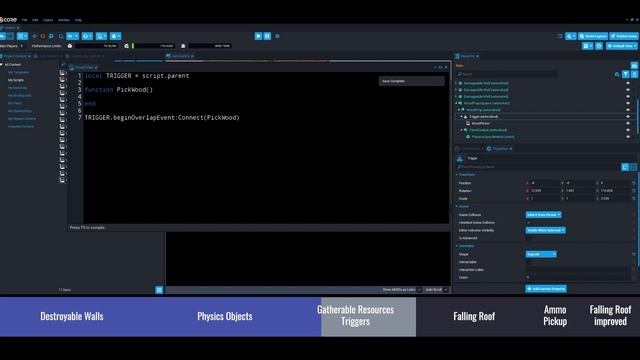The height and width of the screenshot is (360, 640).
Task: Click the Position X value field
Action: tap(543, 183)
